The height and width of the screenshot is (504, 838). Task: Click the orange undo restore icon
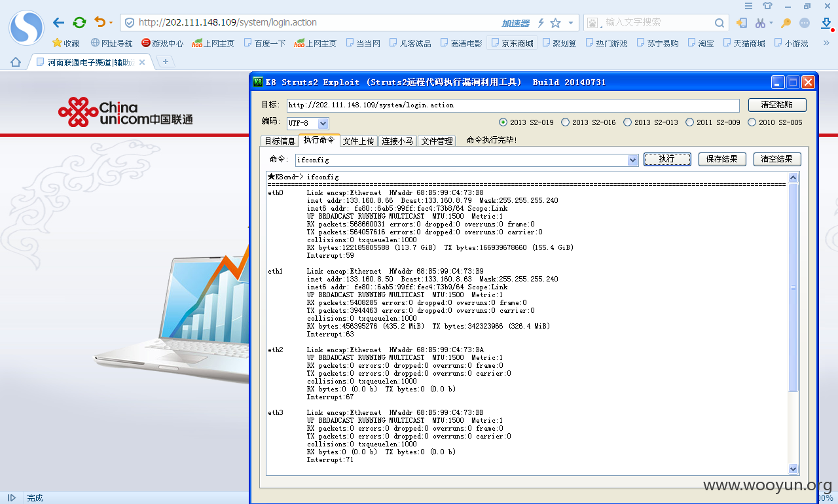pyautogui.click(x=100, y=22)
